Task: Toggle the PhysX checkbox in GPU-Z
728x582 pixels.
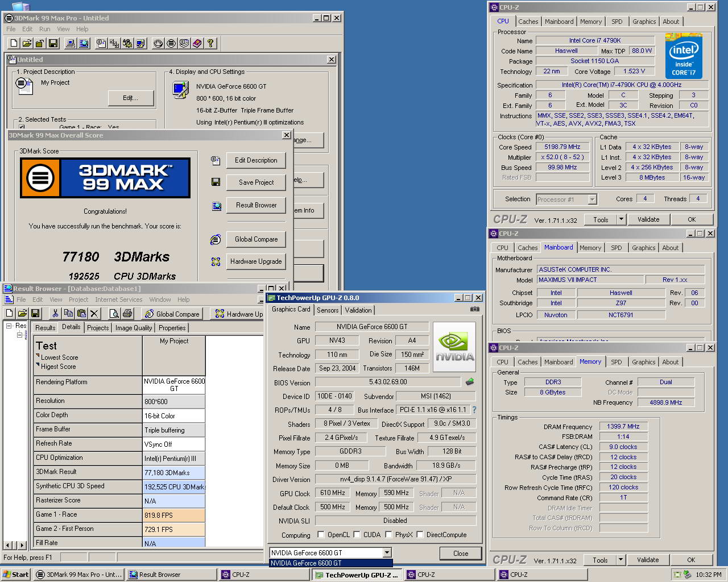Action: click(x=388, y=534)
